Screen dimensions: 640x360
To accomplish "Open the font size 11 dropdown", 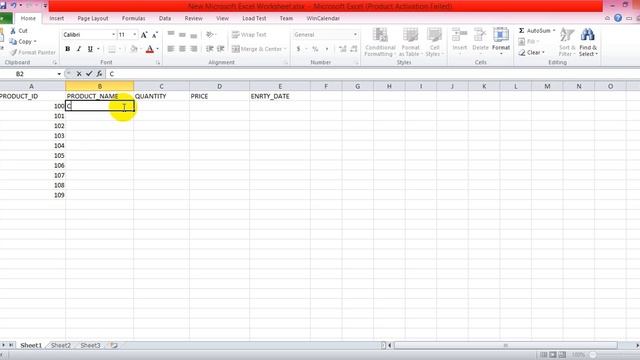I will pyautogui.click(x=135, y=35).
